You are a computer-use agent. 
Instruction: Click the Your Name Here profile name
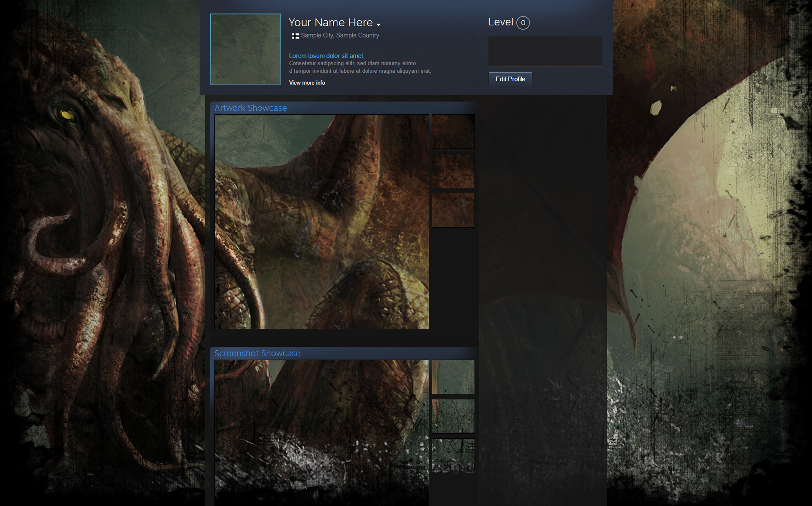pyautogui.click(x=330, y=22)
